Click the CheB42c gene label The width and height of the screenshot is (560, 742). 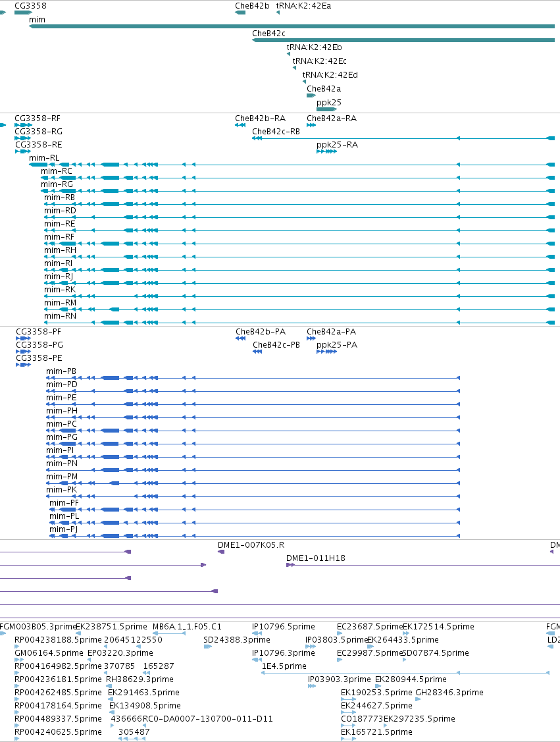coord(268,33)
